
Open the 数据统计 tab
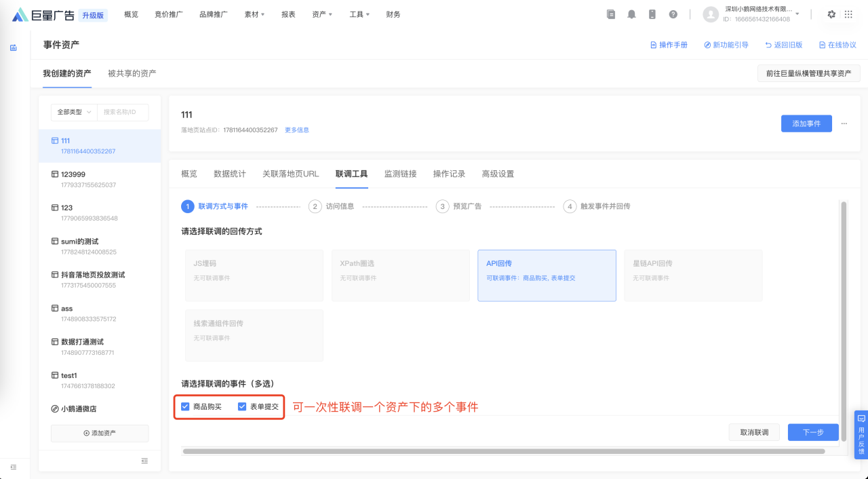(x=230, y=174)
